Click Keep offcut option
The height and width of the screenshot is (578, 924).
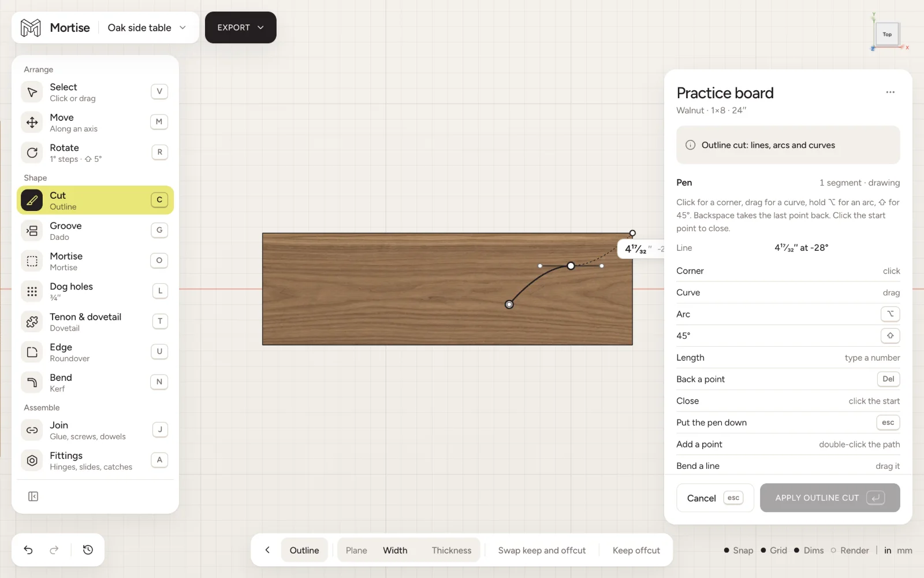pos(636,550)
